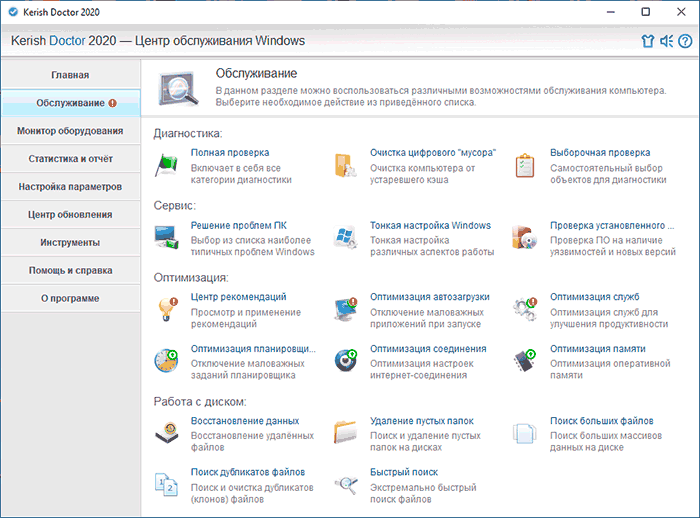This screenshot has width=700, height=518.
Task: Toggle the sound speaker icon in header
Action: [x=666, y=41]
